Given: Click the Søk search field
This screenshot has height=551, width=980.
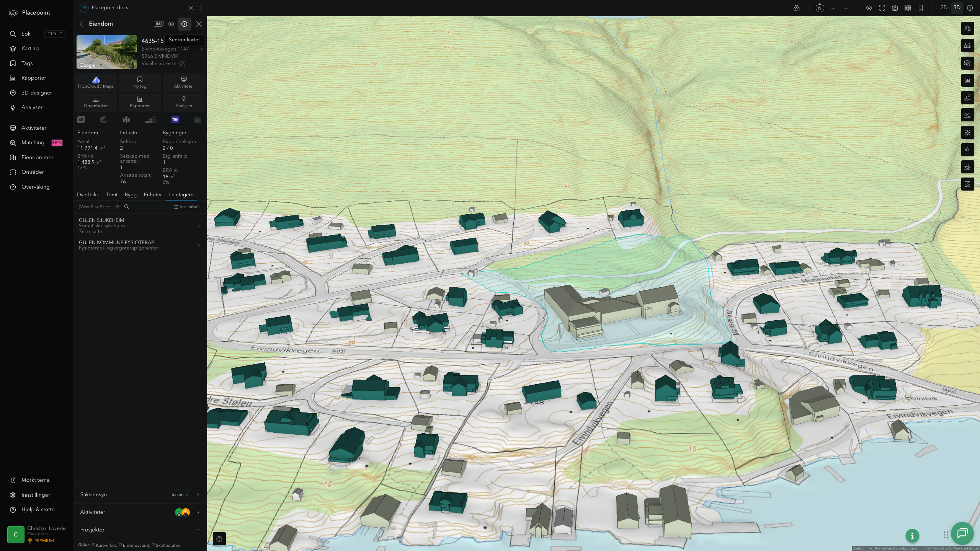Looking at the screenshot, I should 36,34.
